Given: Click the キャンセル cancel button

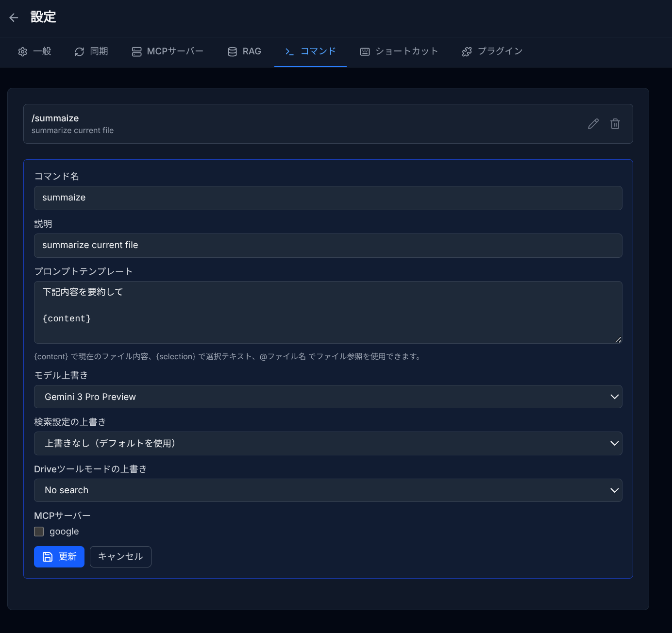Looking at the screenshot, I should click(120, 557).
